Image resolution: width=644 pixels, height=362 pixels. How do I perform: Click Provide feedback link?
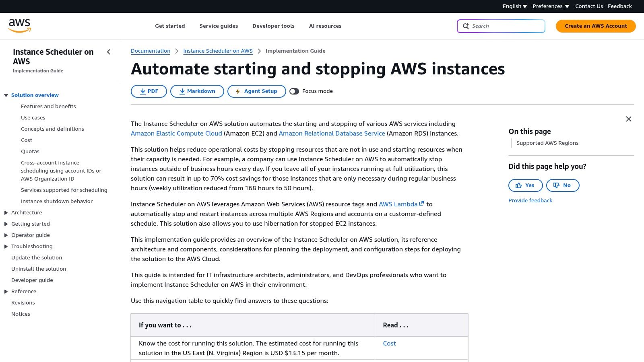tap(530, 201)
